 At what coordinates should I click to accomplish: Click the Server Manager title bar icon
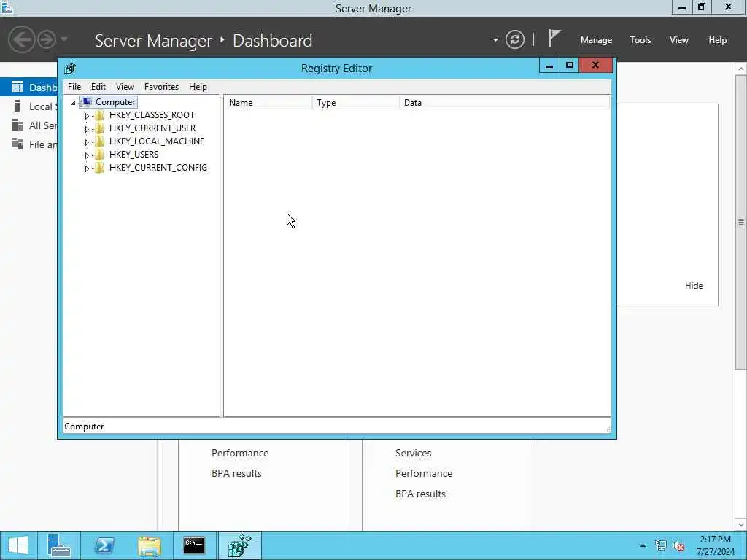tap(7, 7)
